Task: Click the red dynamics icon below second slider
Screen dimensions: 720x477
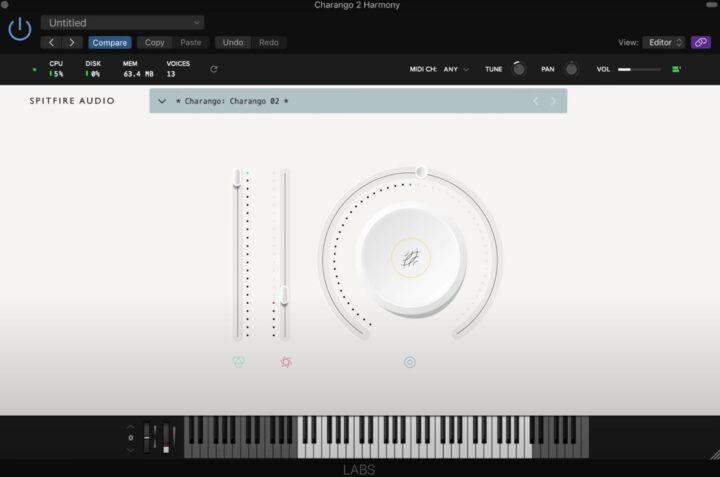Action: tap(286, 362)
